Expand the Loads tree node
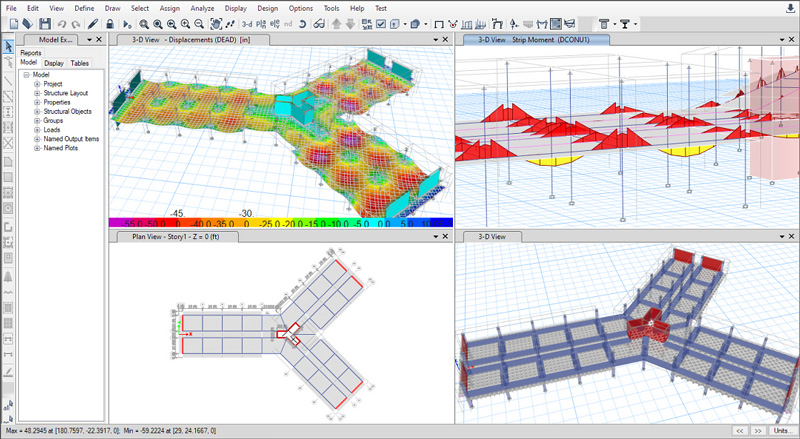 [x=37, y=130]
